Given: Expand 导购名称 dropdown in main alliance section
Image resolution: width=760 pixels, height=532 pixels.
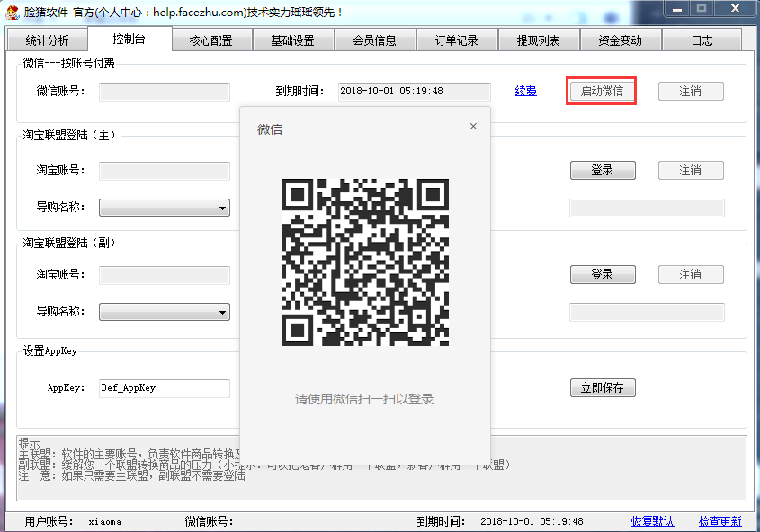Looking at the screenshot, I should (x=165, y=208).
